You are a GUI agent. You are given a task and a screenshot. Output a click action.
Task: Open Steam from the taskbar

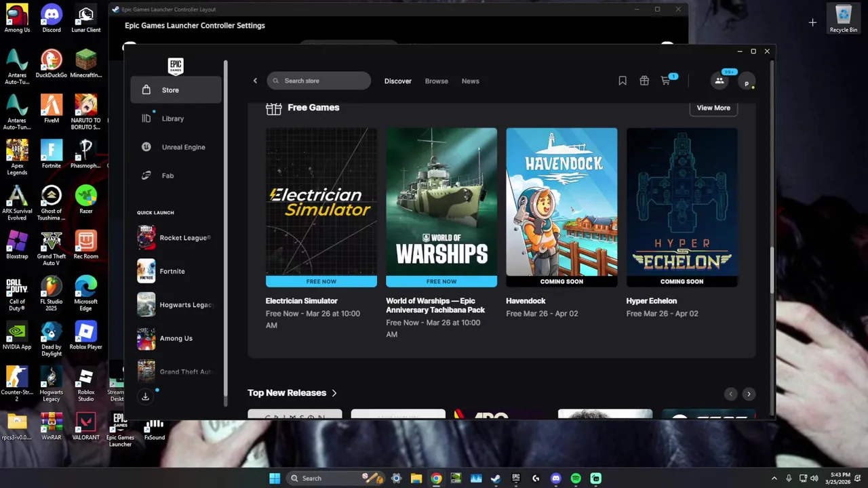coord(496,478)
